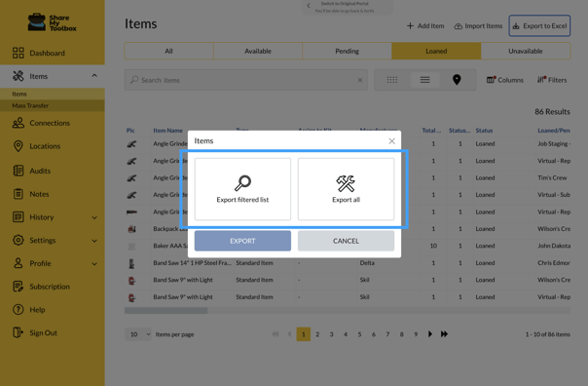Clear the search field with the X

pos(360,80)
